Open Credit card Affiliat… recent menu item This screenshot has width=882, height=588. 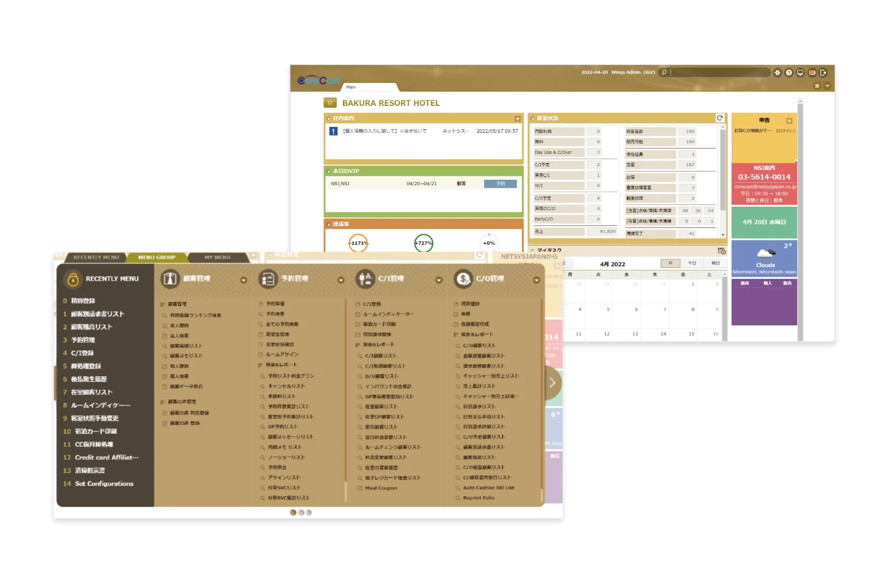tap(106, 457)
